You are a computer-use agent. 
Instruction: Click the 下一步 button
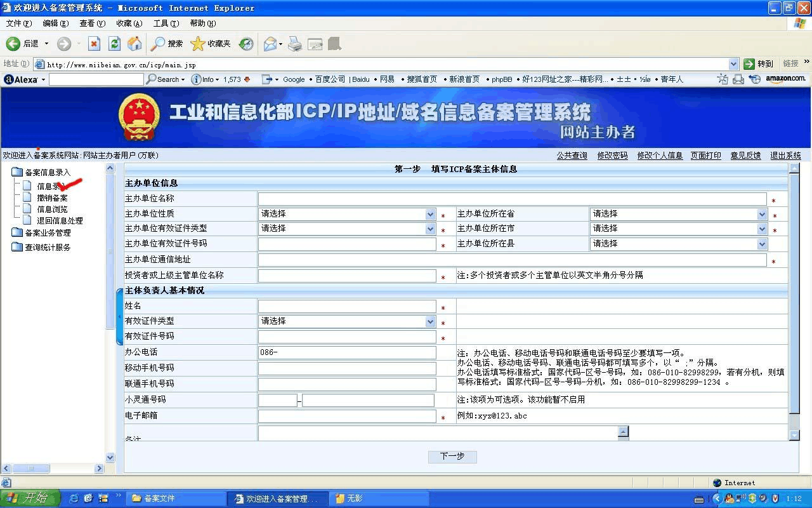tap(452, 457)
